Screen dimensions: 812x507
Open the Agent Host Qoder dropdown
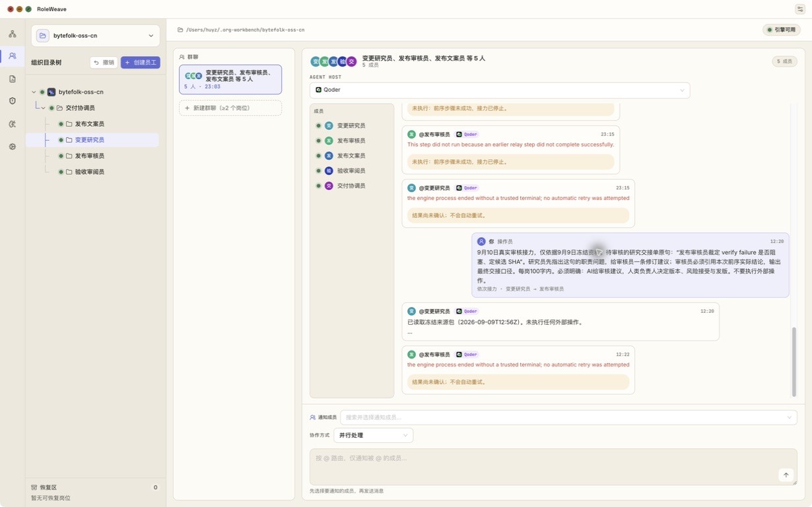click(x=500, y=90)
